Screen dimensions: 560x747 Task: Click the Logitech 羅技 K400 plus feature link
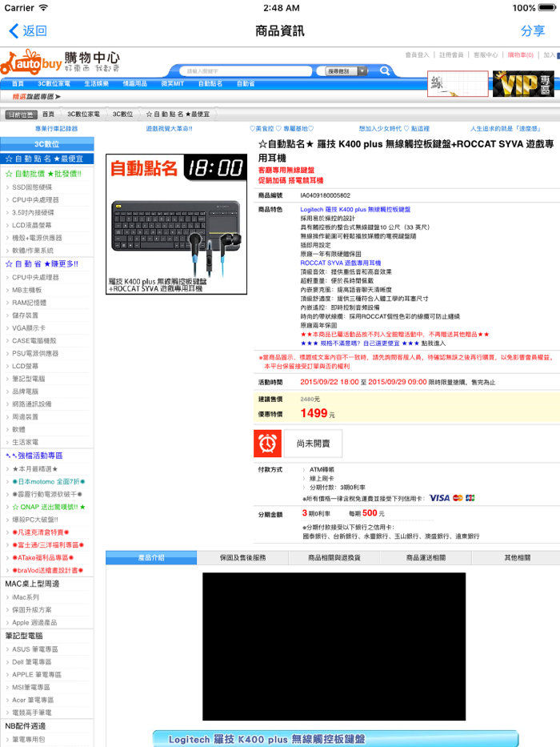[355, 209]
